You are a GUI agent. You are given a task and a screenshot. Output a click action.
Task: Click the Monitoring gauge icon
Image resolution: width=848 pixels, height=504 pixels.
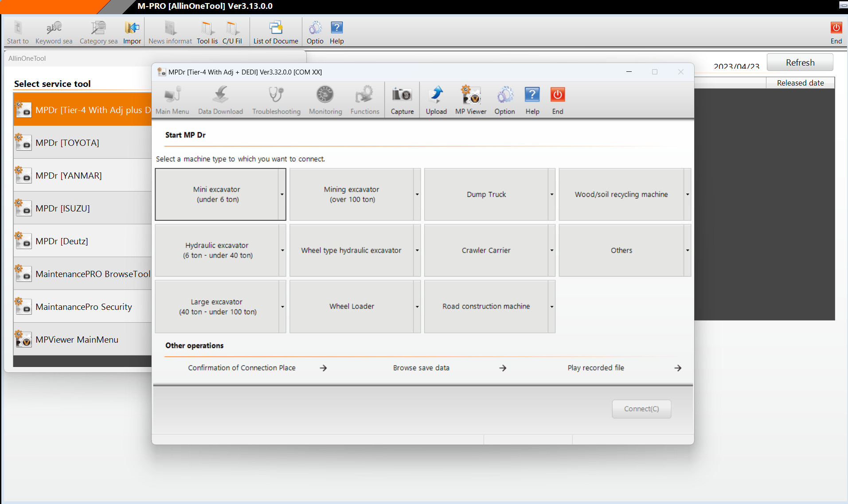coord(325,95)
